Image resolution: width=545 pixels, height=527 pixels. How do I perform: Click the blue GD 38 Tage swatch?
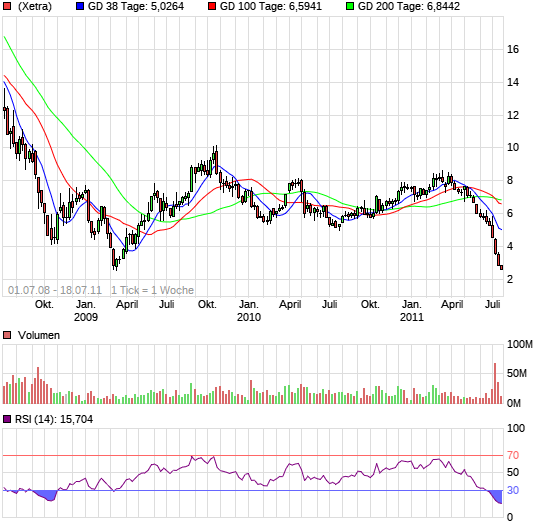coord(80,6)
